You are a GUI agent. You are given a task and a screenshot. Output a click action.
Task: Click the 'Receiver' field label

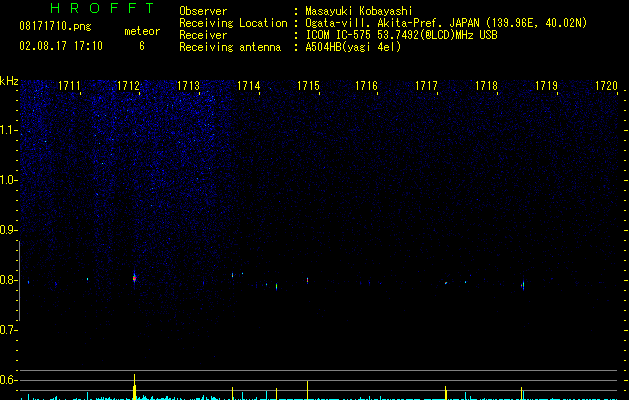203,35
